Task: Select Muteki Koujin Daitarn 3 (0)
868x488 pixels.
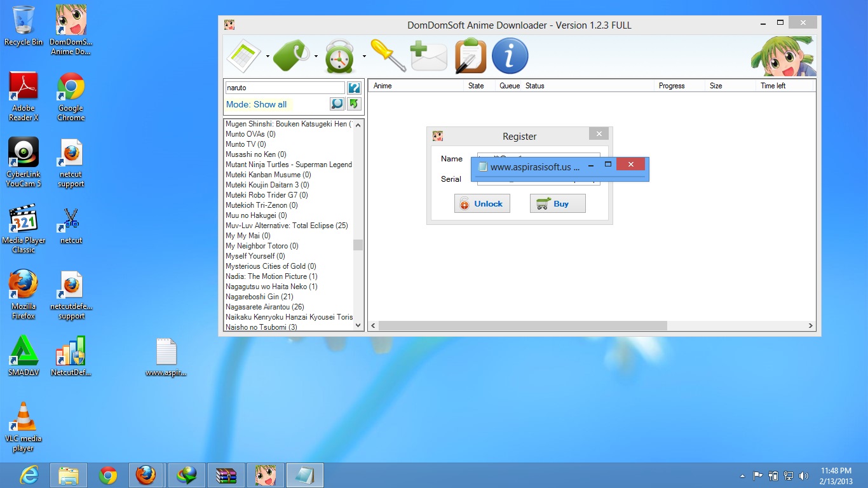Action: [x=268, y=185]
